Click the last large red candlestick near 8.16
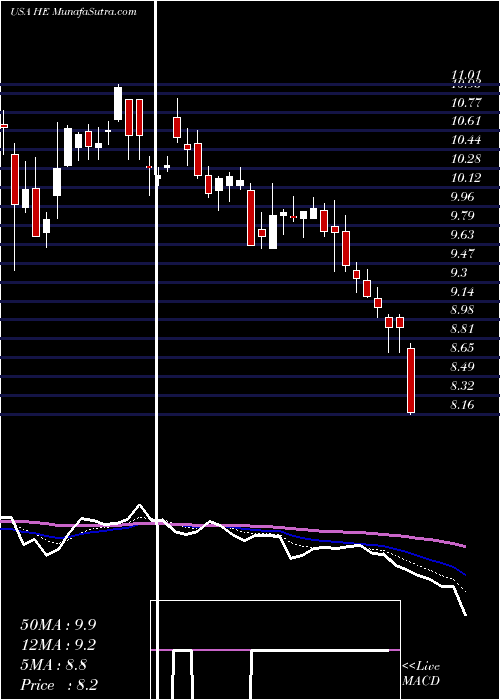The image size is (500, 700). (411, 381)
